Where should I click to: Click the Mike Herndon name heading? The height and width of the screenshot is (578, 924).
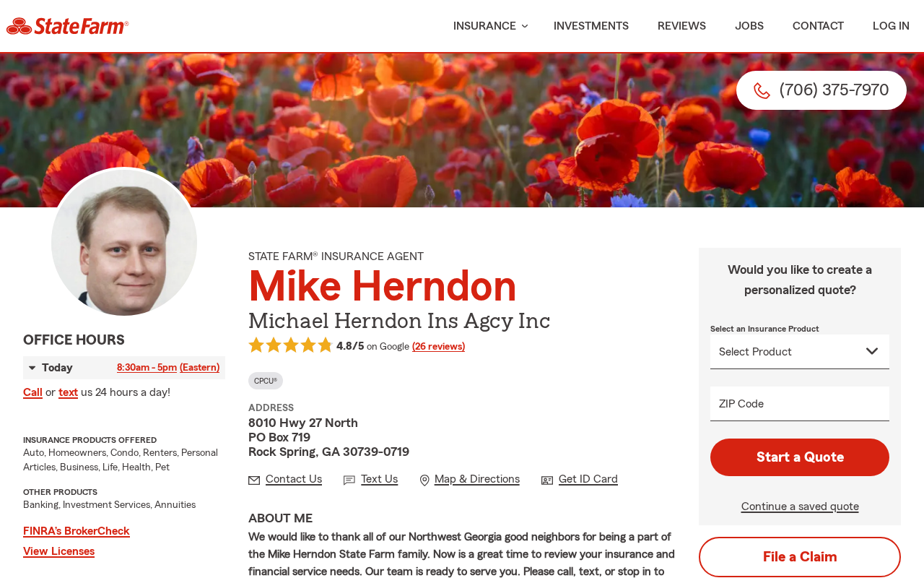point(383,286)
